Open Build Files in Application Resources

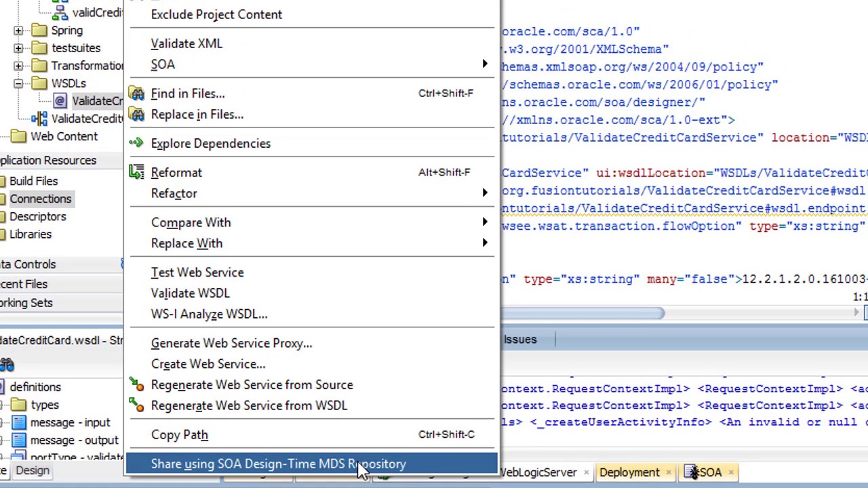pos(33,181)
